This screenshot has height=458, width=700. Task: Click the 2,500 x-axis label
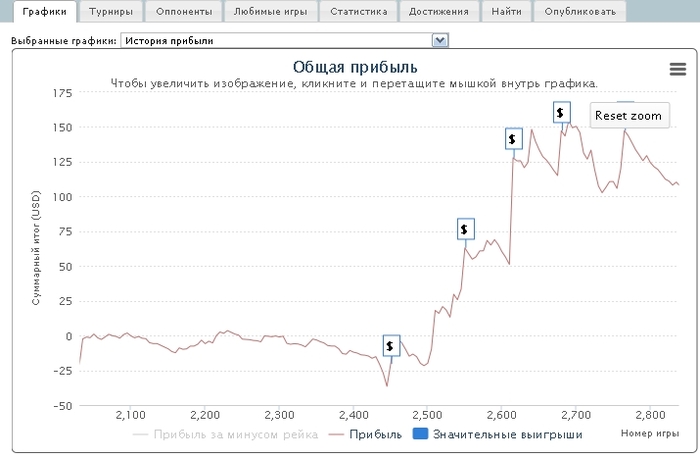pyautogui.click(x=427, y=415)
